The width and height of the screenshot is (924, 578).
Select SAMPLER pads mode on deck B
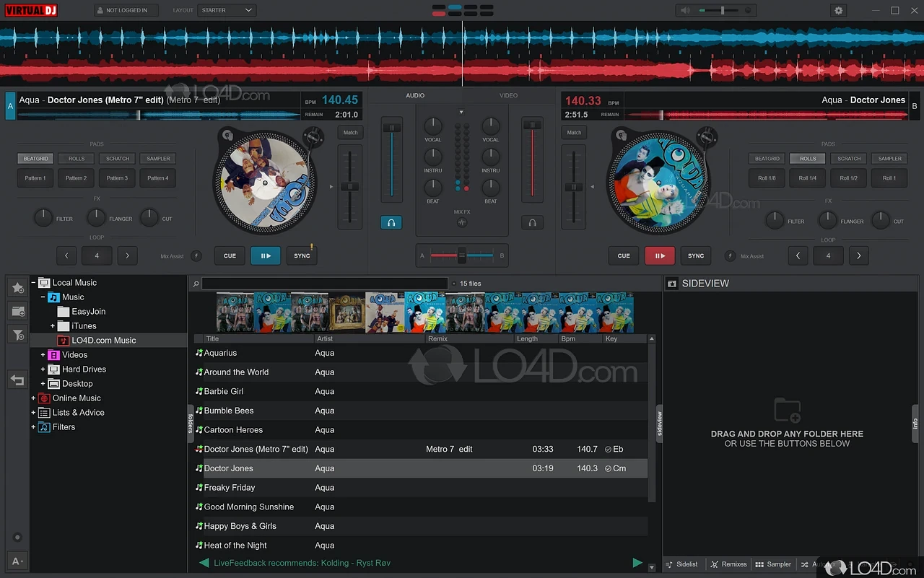pos(889,159)
